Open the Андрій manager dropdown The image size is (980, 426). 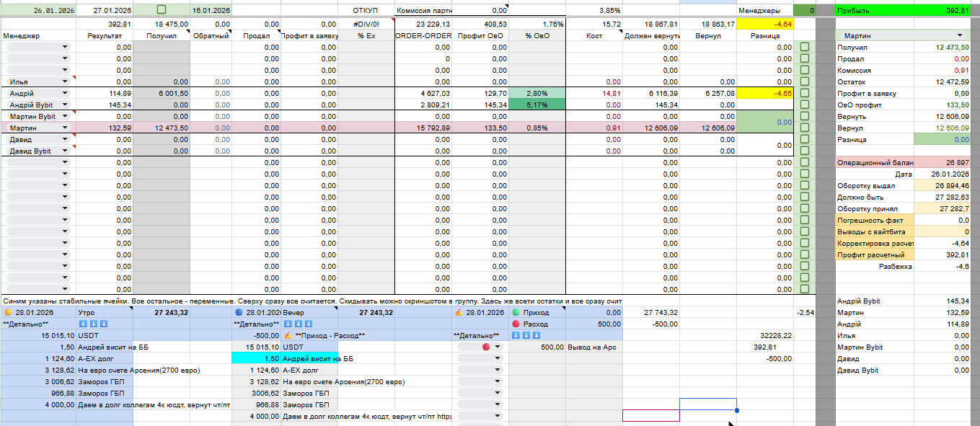[65, 94]
